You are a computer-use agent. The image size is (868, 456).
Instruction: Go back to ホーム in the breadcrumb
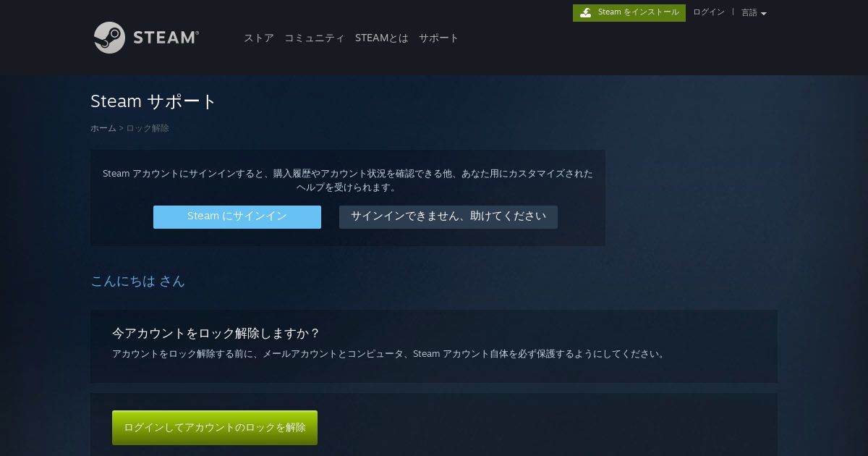coord(103,128)
